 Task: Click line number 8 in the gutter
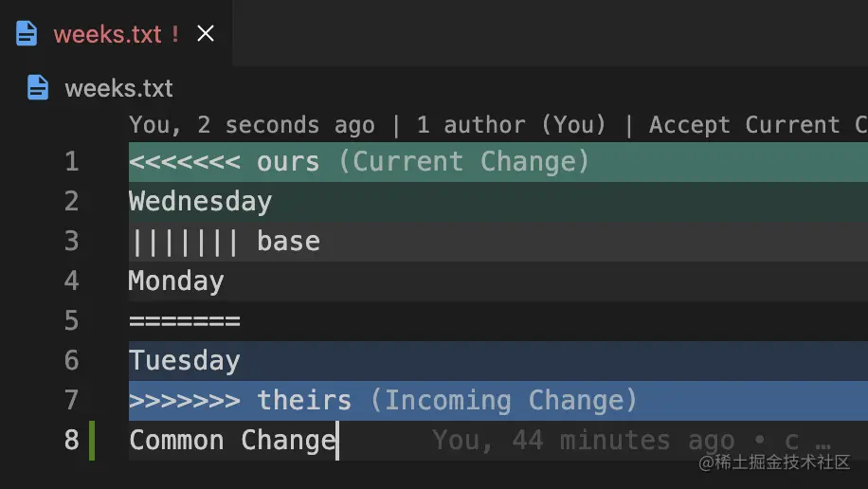click(71, 441)
